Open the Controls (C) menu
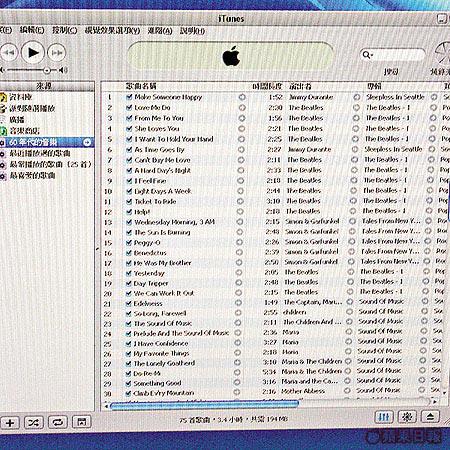Screen dimensions: 450x450 [x=64, y=30]
